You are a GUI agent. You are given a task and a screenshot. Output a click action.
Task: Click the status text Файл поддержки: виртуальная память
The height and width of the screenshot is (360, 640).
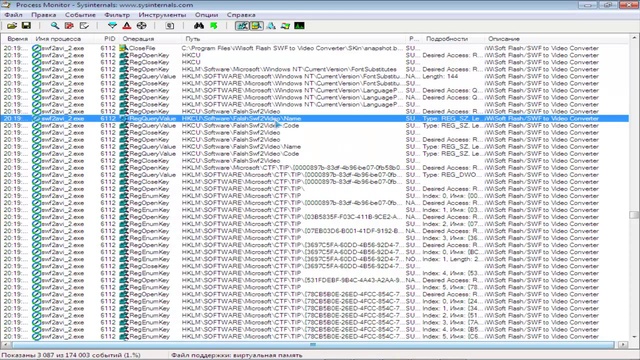pos(237,355)
